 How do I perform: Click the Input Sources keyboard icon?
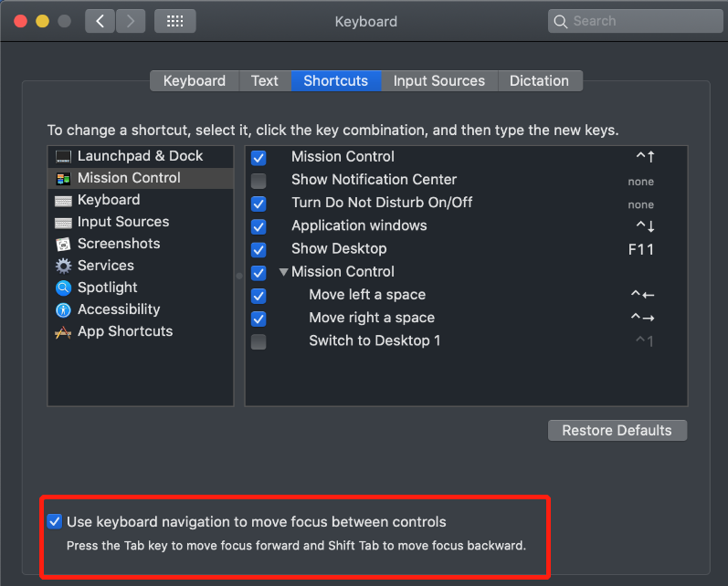click(x=63, y=222)
